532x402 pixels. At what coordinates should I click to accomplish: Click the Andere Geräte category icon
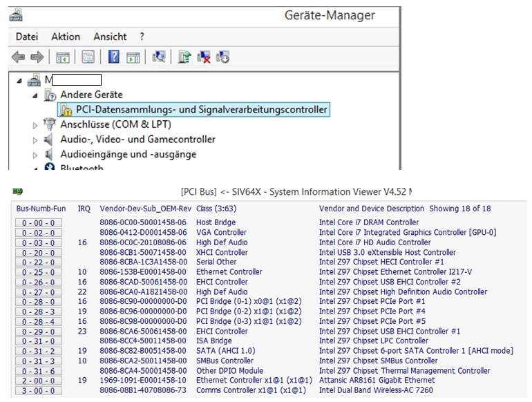(50, 95)
